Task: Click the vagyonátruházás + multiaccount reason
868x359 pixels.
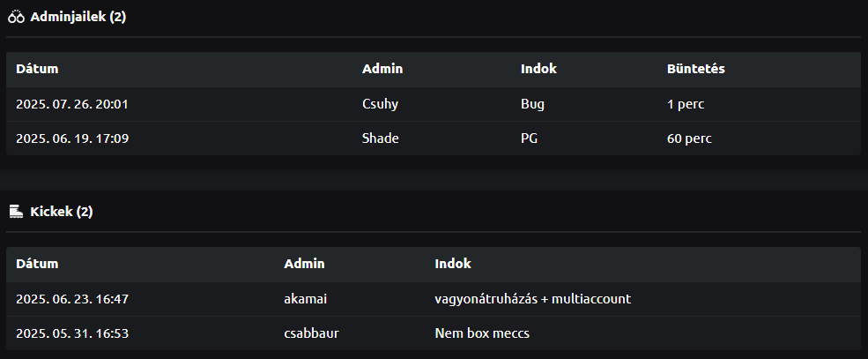Action: 532,299
